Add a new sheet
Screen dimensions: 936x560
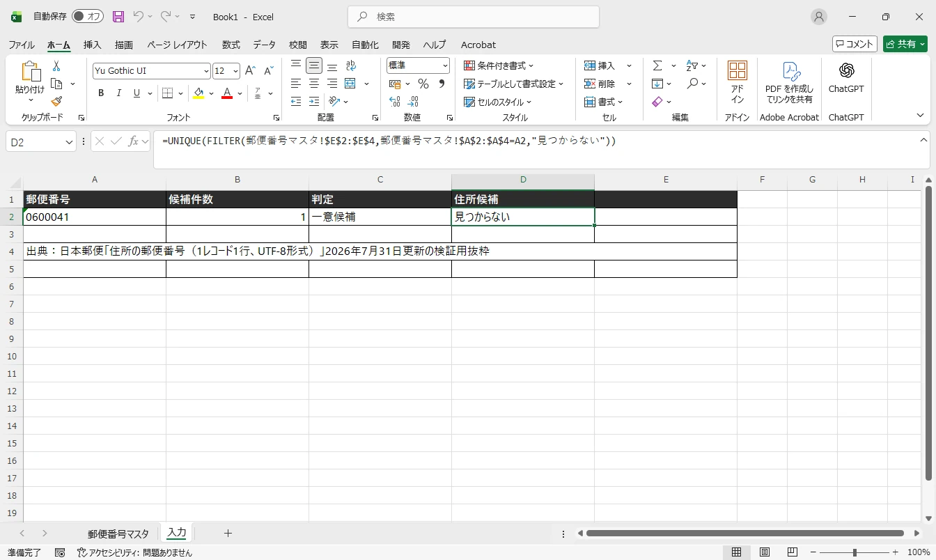[x=228, y=534]
